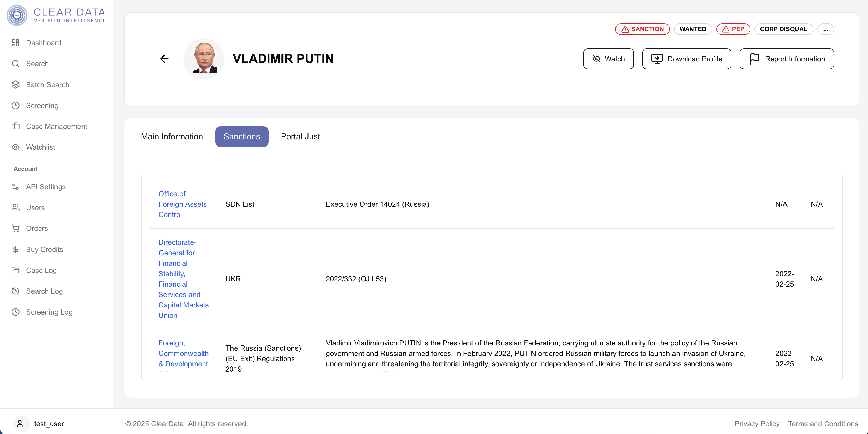This screenshot has height=434, width=868.
Task: Open Buy Credits dollar icon
Action: (16, 249)
